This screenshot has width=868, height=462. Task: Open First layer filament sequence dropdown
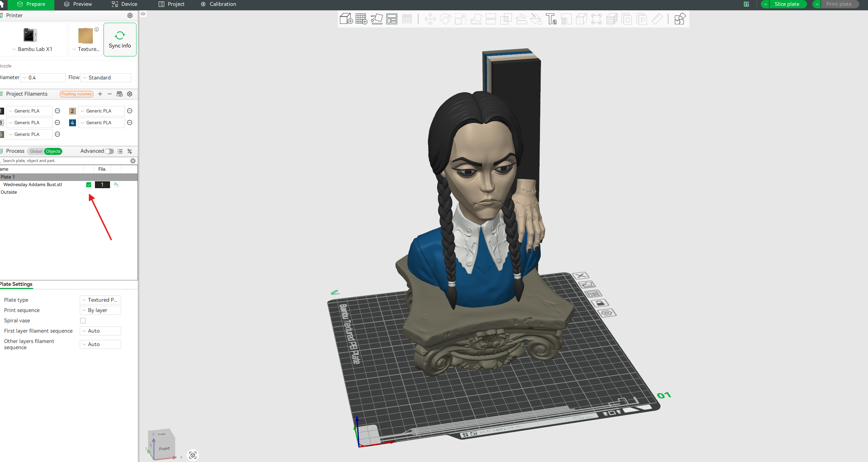100,331
